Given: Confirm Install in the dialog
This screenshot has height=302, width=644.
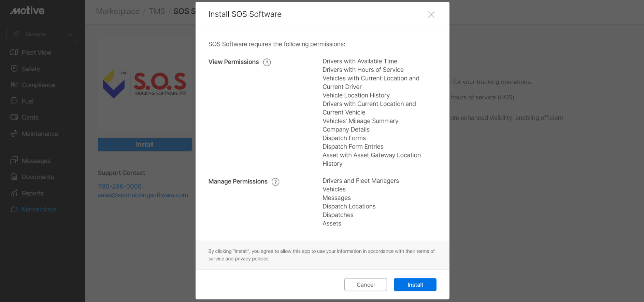Looking at the screenshot, I should pos(415,285).
